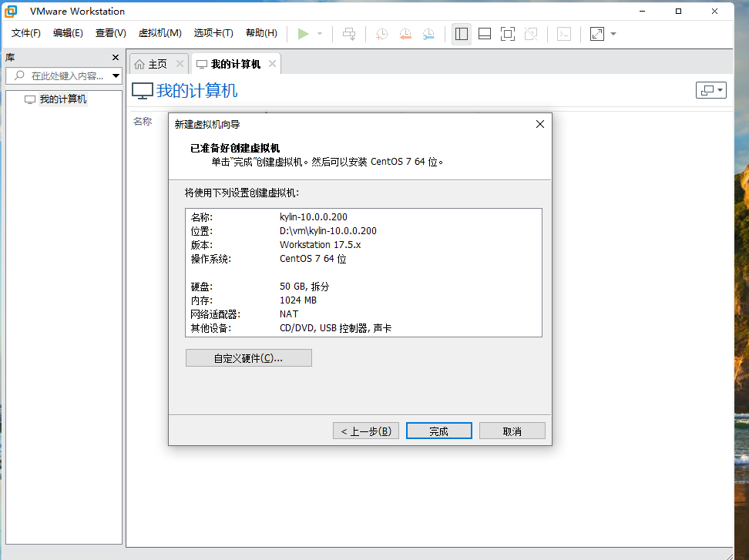Open snapshot manager toolbar icon
Viewport: 749px width, 560px height.
click(428, 34)
